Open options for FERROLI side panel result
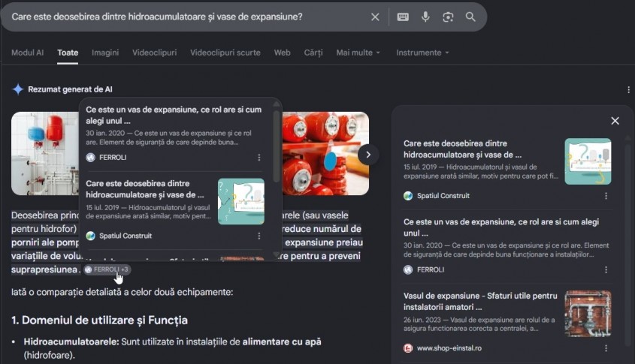Image resolution: width=635 pixels, height=364 pixels. (606, 269)
